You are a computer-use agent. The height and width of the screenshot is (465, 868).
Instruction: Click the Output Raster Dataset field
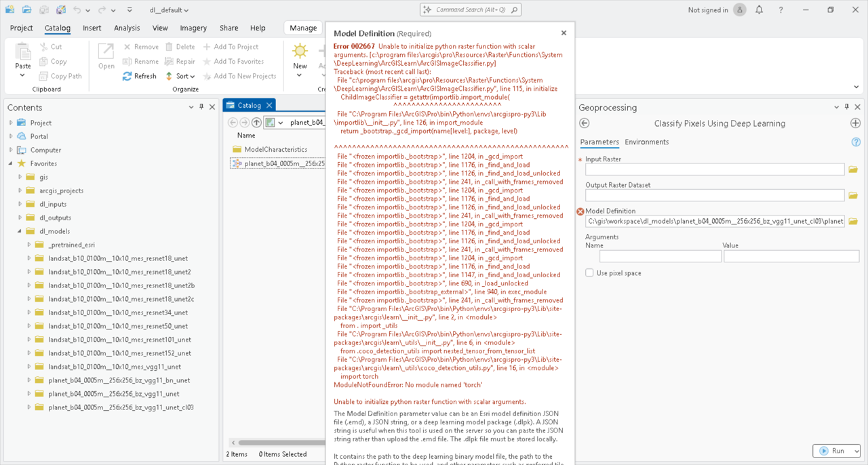click(715, 195)
